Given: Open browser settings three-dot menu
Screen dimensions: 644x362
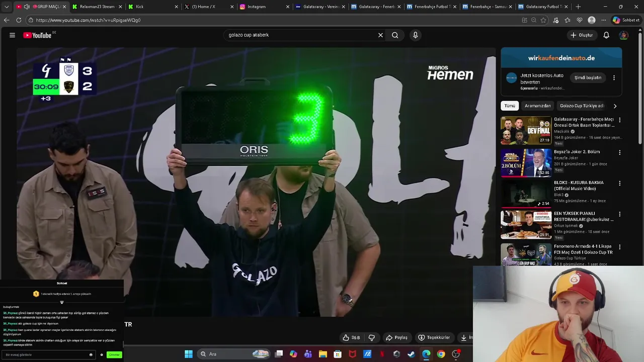Looking at the screenshot, I should click(604, 20).
